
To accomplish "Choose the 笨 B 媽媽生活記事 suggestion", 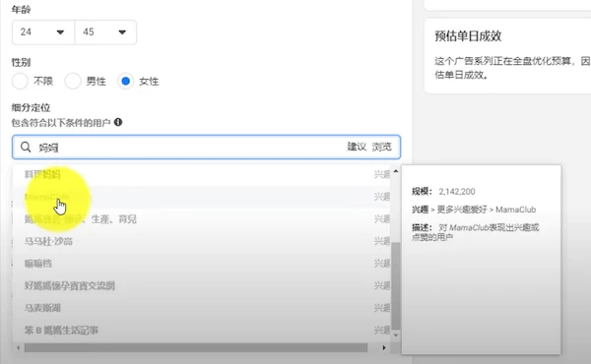I will click(202, 331).
